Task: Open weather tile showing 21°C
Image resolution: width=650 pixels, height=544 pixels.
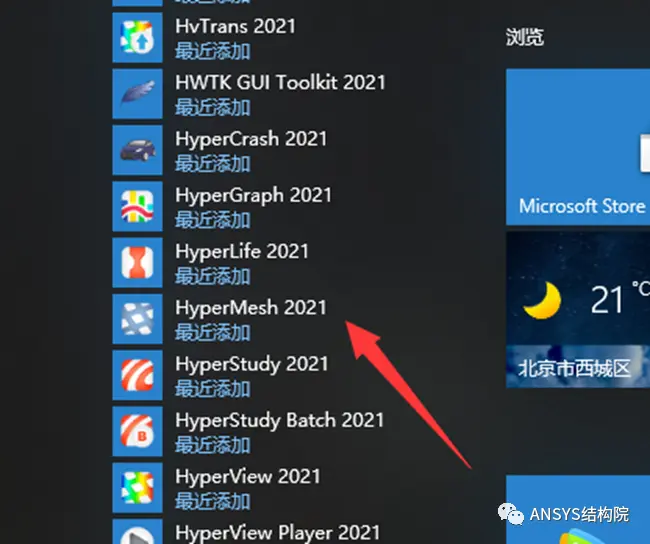Action: pyautogui.click(x=578, y=310)
